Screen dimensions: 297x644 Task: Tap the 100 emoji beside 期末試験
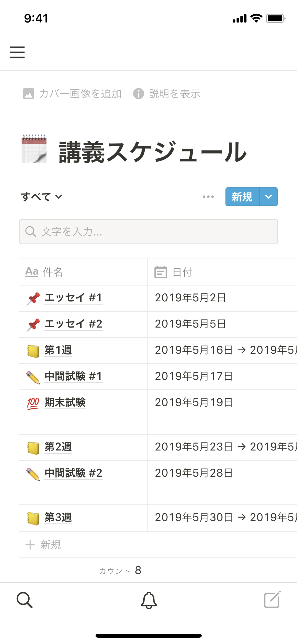(x=33, y=403)
